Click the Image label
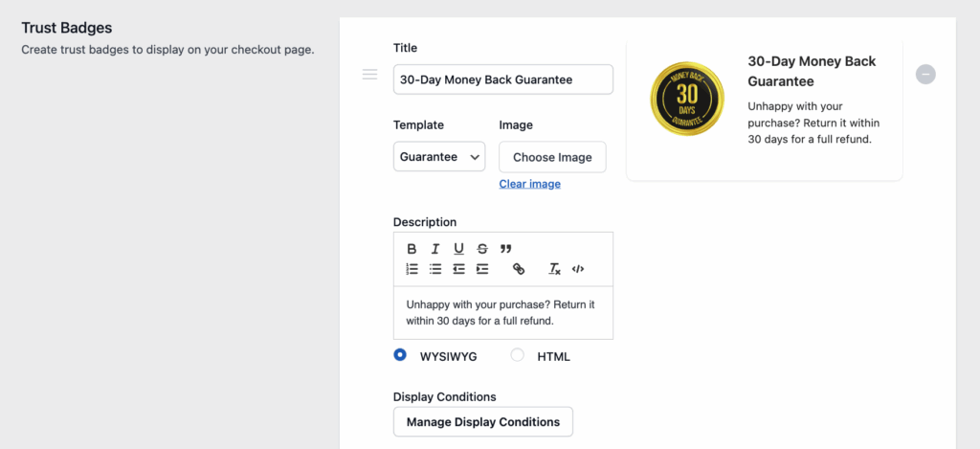 (516, 125)
